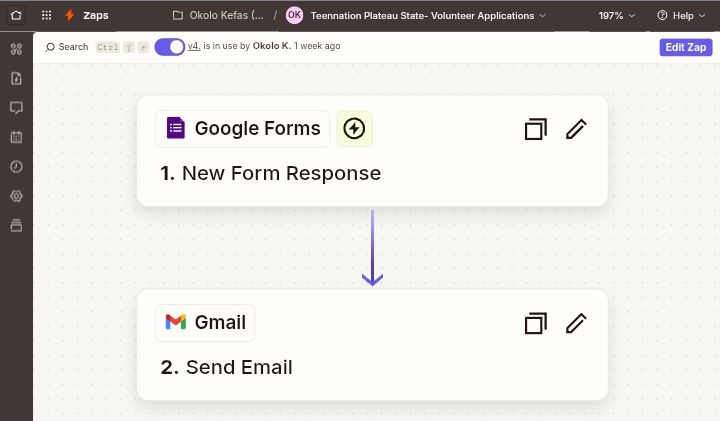Open the Zap details file icon
Viewport: 720px width, 421px height.
coord(16,79)
